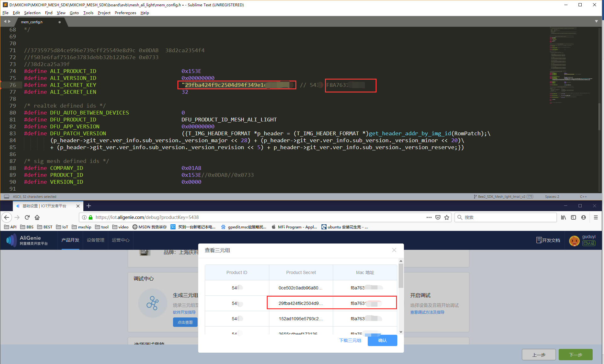Open the Find menu in Sublime Text

click(x=48, y=13)
